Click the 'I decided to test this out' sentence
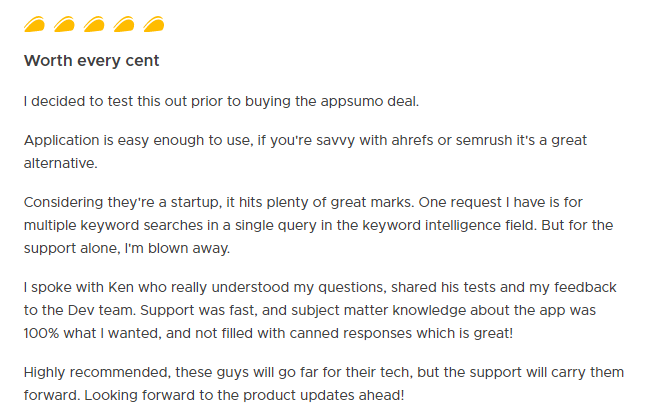The width and height of the screenshot is (664, 417). click(221, 102)
